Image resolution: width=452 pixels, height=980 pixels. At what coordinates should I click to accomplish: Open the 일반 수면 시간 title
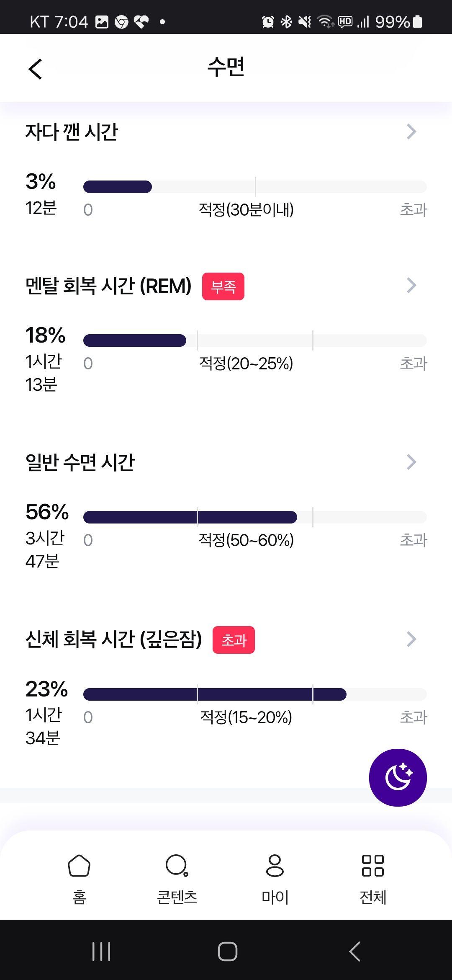tap(80, 462)
